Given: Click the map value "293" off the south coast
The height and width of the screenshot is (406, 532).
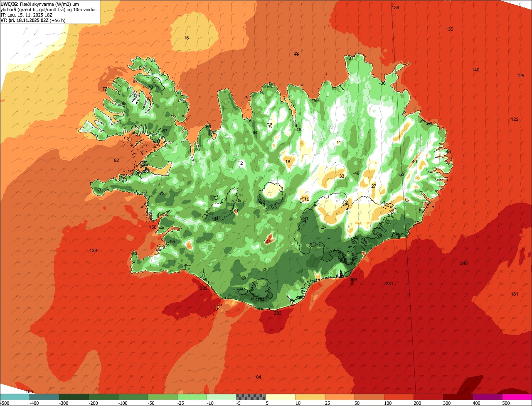Looking at the screenshot, I should 278,313.
